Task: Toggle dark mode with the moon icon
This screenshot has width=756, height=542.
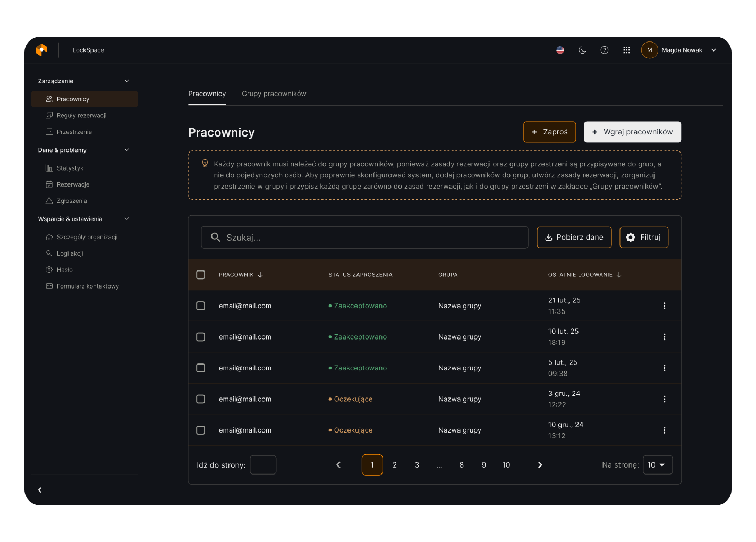Action: click(x=582, y=50)
